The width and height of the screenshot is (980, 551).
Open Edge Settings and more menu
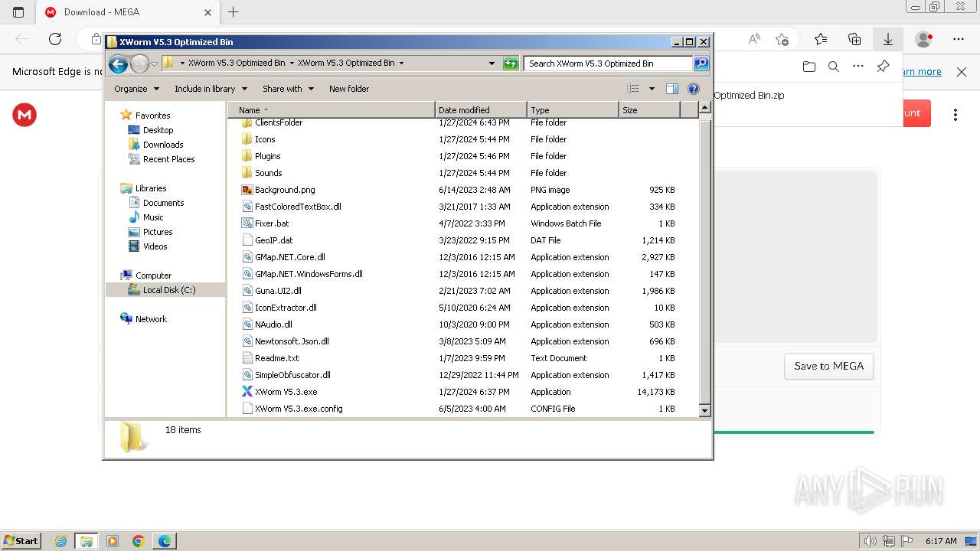[959, 39]
